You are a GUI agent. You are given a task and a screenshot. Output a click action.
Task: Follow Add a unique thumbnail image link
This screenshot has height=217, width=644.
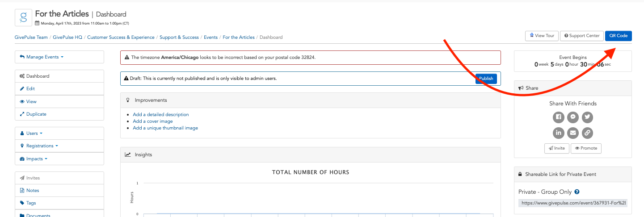click(x=165, y=128)
